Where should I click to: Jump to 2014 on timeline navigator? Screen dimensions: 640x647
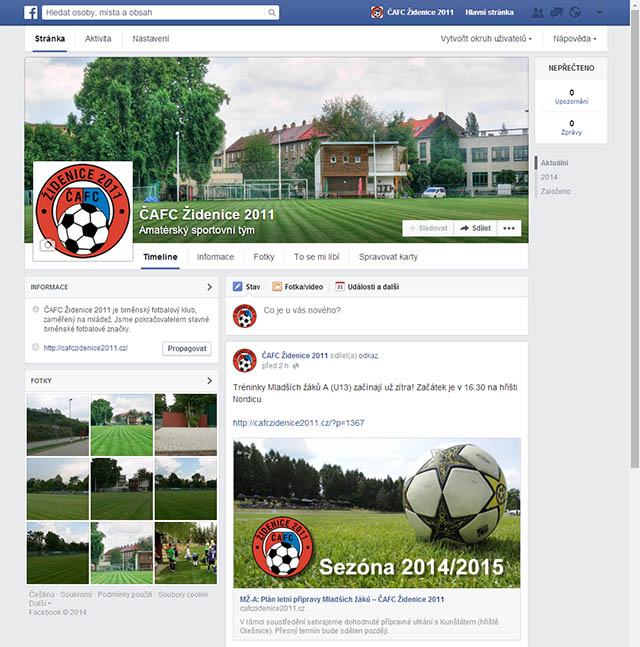549,177
